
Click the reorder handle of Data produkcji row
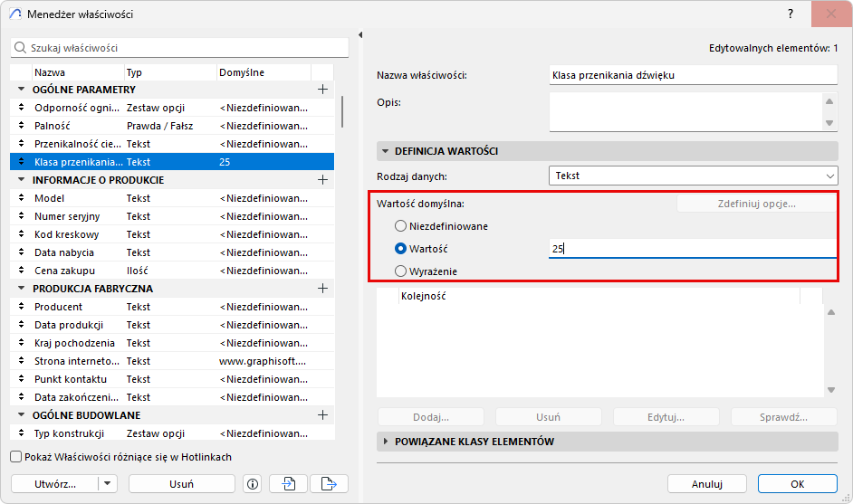[21, 325]
